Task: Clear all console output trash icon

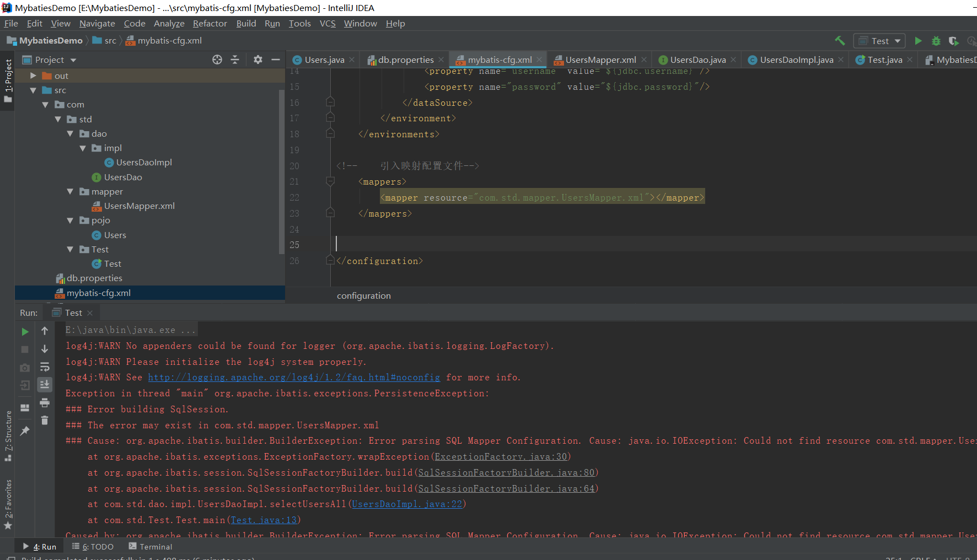Action: [45, 420]
